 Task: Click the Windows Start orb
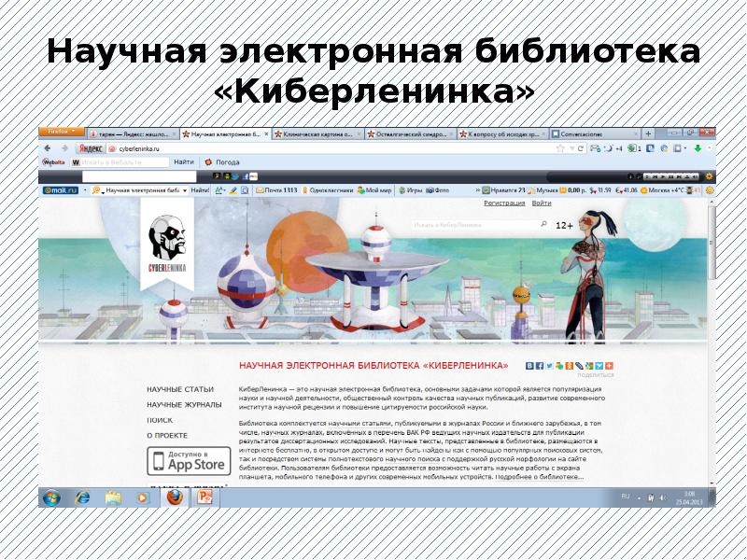coord(51,498)
